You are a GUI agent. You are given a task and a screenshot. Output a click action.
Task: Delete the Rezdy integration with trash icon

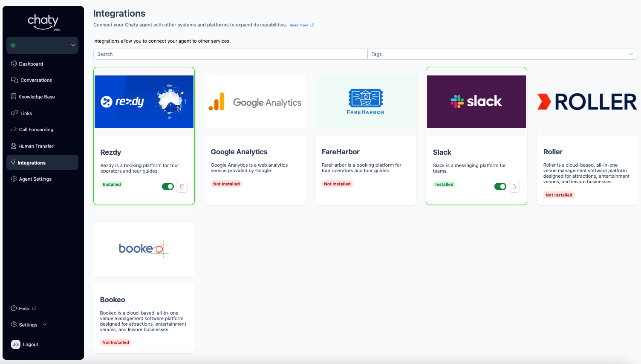pos(182,186)
